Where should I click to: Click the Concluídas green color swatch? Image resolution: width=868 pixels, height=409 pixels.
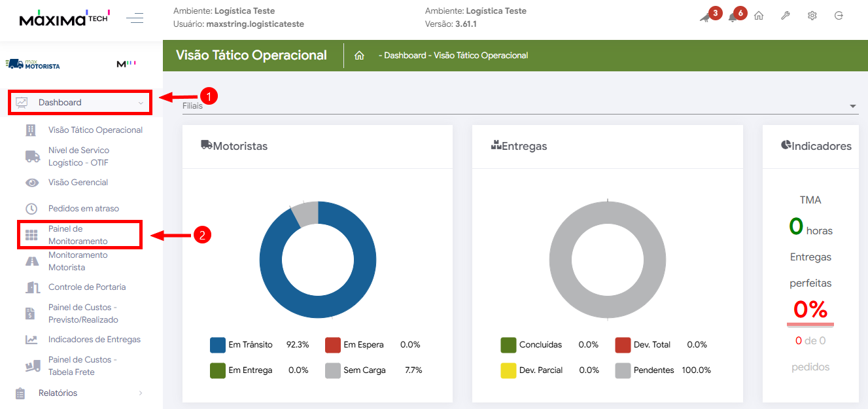508,345
